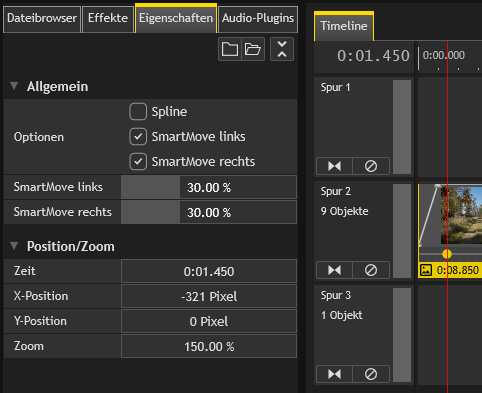Click the Spur 3 track label
The height and width of the screenshot is (393, 482).
(335, 295)
